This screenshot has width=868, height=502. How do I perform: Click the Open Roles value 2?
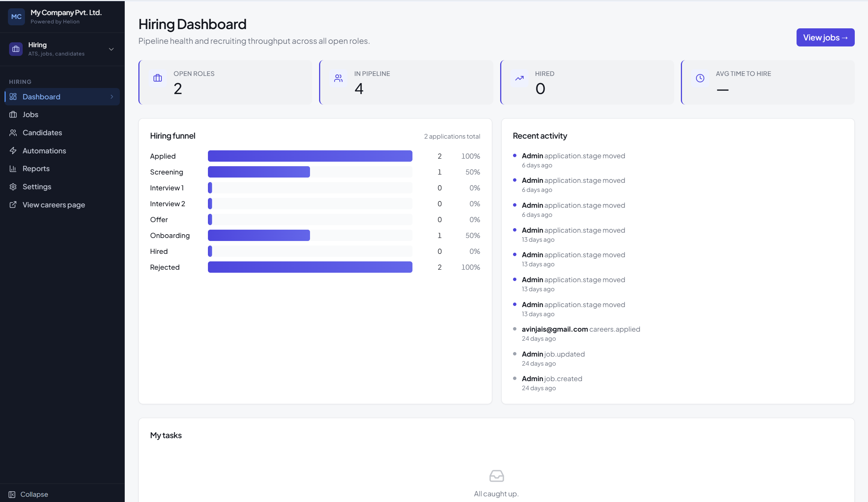pos(178,89)
